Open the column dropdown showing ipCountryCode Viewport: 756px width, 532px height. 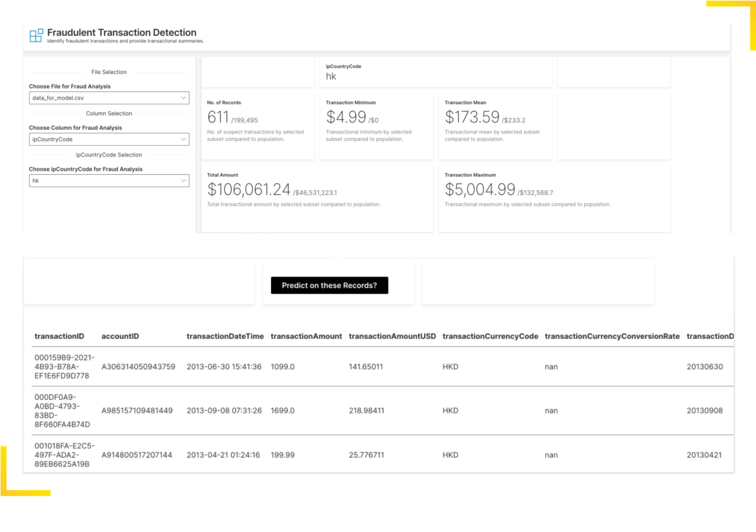click(109, 139)
